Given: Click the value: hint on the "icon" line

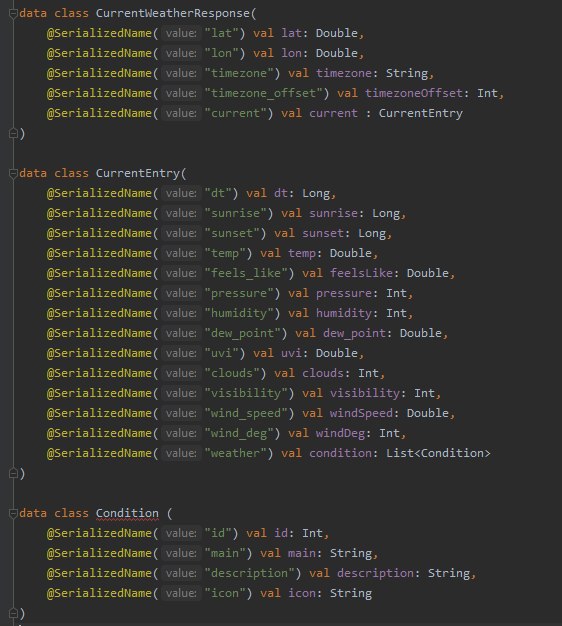Looking at the screenshot, I should [x=181, y=593].
